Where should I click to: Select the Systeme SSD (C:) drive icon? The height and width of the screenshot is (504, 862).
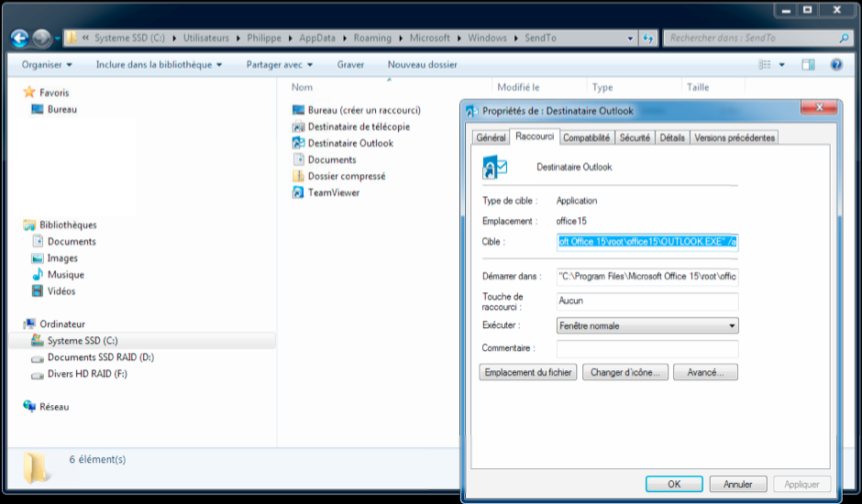click(38, 340)
